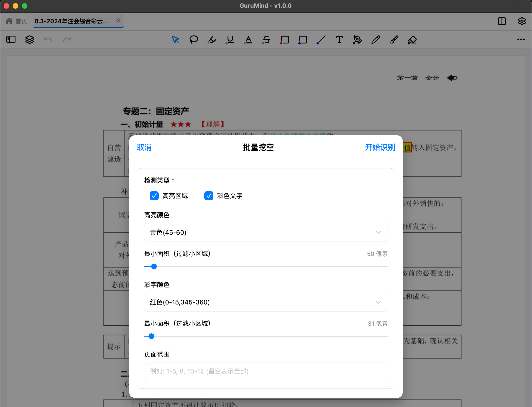The image size is (532, 407).
Task: Select the strikethrough annotation tool
Action: [266, 39]
